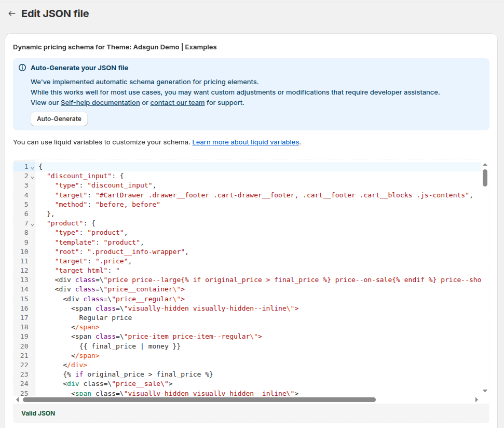Viewport: 504px width, 428px height.
Task: Open the Self-help documentation link
Action: 100,102
